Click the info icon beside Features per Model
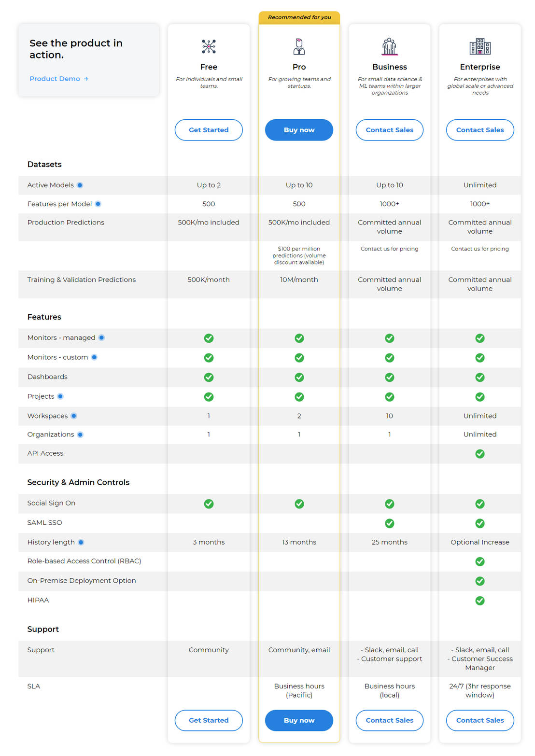The image size is (535, 756). tap(98, 204)
